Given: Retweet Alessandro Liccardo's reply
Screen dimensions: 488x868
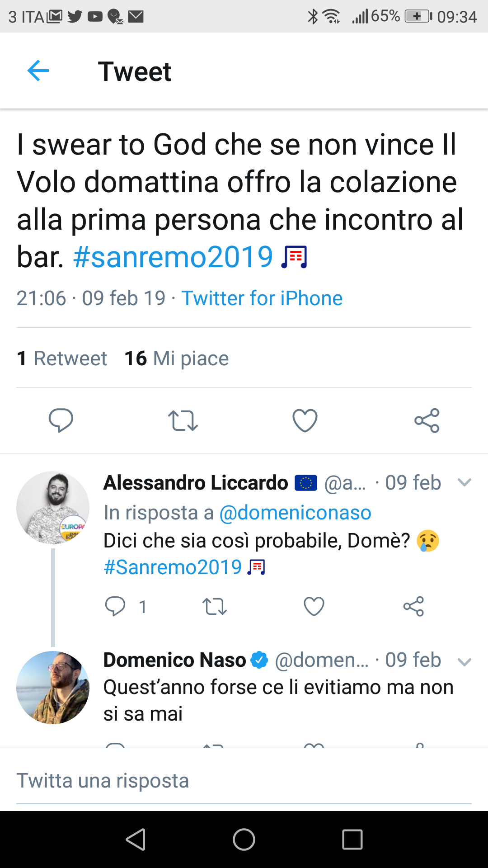Looking at the screenshot, I should (x=215, y=606).
